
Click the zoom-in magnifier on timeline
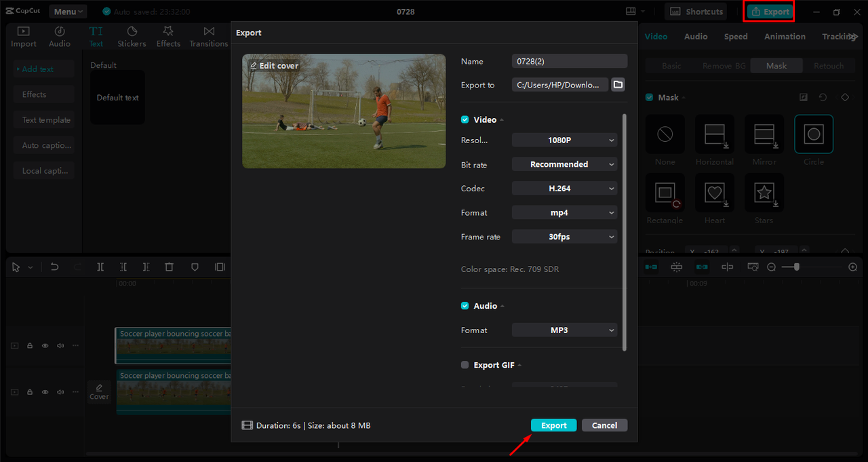853,267
